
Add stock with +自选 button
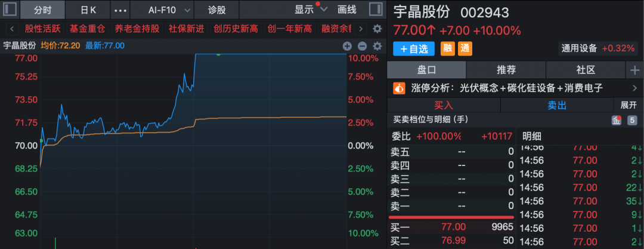coord(414,48)
